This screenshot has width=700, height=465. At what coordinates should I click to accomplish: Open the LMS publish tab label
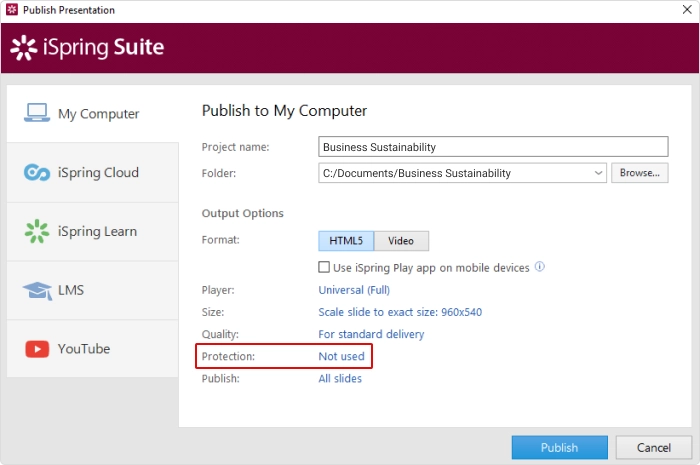[x=71, y=290]
